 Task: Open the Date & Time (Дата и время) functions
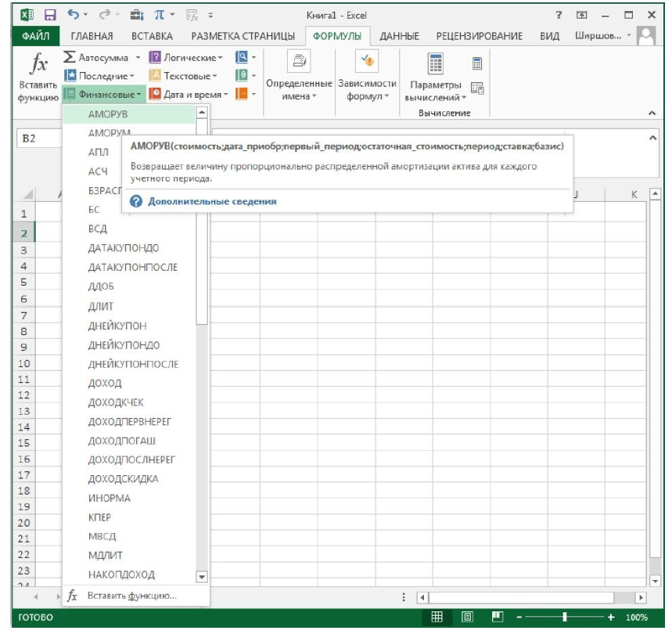click(189, 94)
